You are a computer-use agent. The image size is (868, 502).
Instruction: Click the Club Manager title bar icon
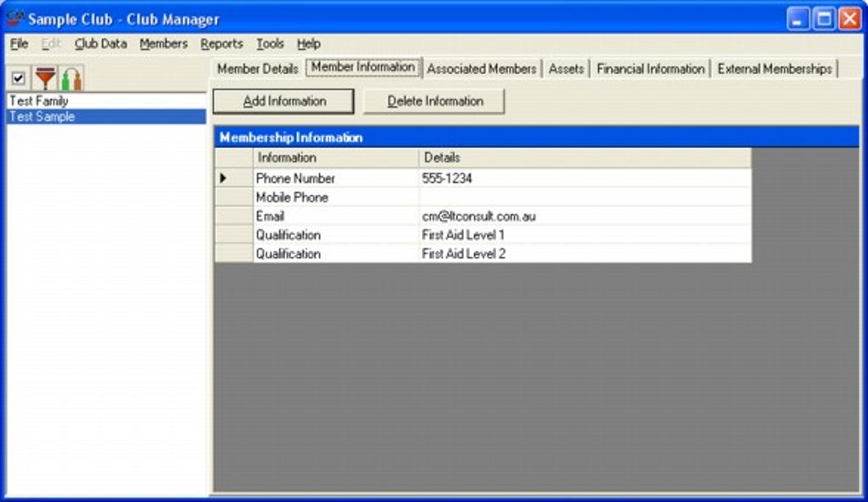[14, 19]
